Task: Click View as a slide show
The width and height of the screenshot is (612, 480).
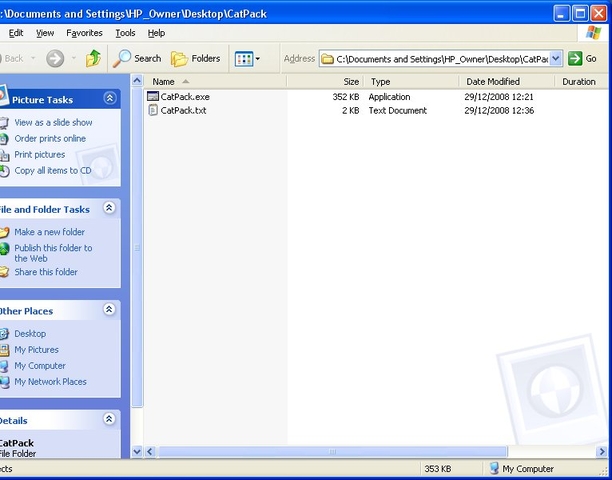Action: pos(53,123)
